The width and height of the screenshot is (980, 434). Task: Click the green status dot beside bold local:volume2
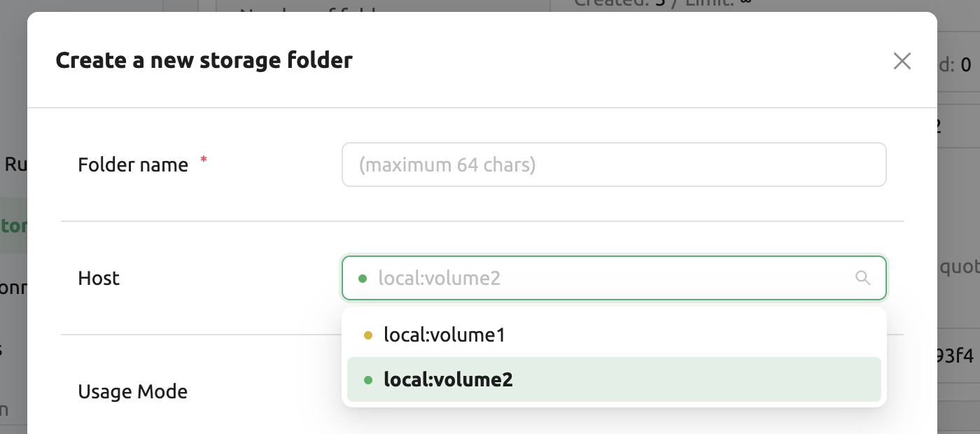click(x=368, y=381)
